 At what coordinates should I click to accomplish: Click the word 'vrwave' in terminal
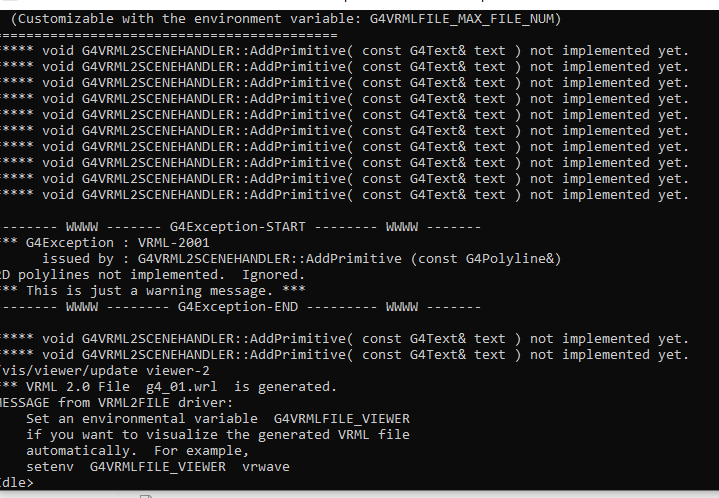[266, 467]
